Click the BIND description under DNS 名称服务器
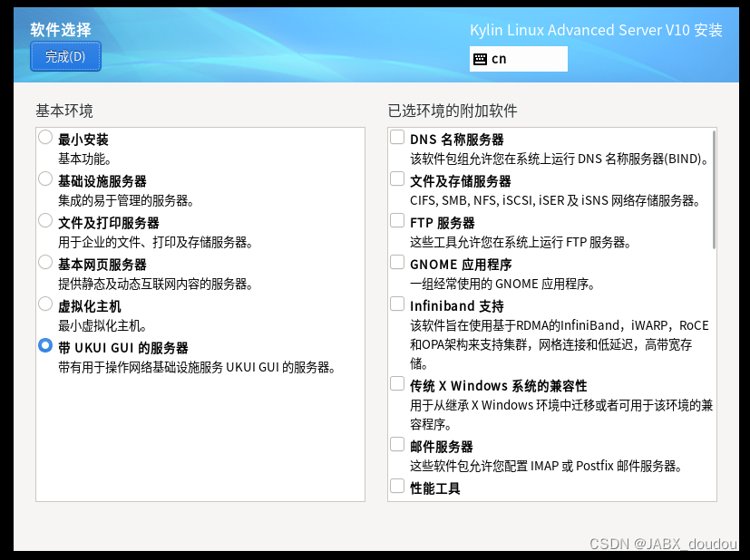Viewport: 750px width, 560px height. (x=560, y=159)
